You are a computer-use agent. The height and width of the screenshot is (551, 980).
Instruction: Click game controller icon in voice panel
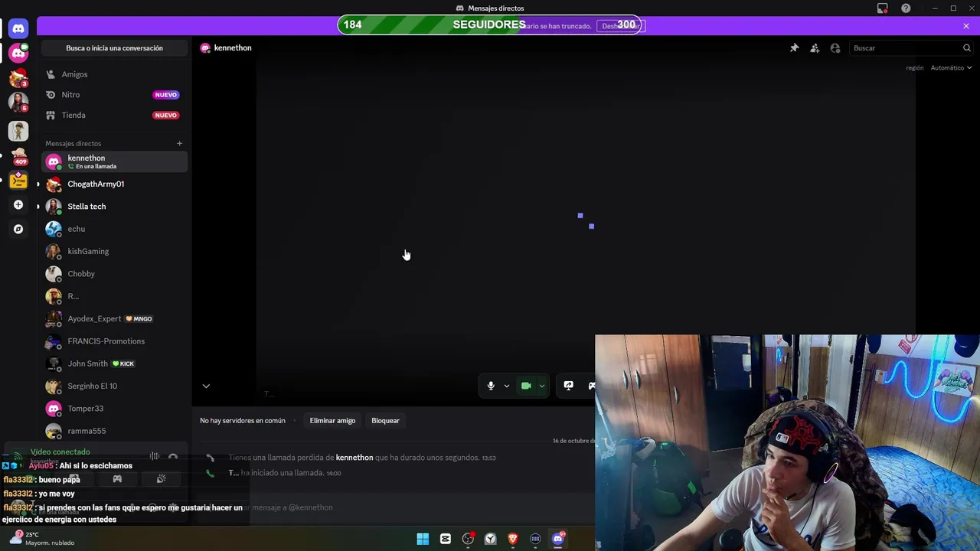(x=117, y=479)
